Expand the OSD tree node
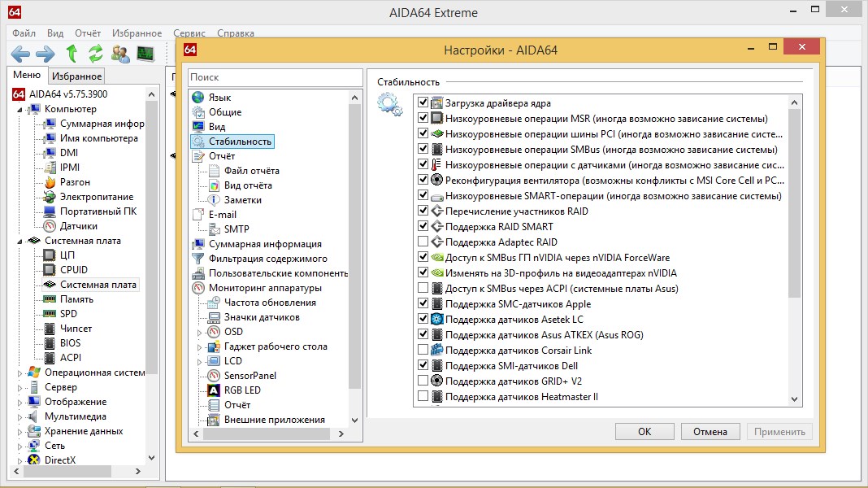The image size is (868, 488). pos(199,333)
